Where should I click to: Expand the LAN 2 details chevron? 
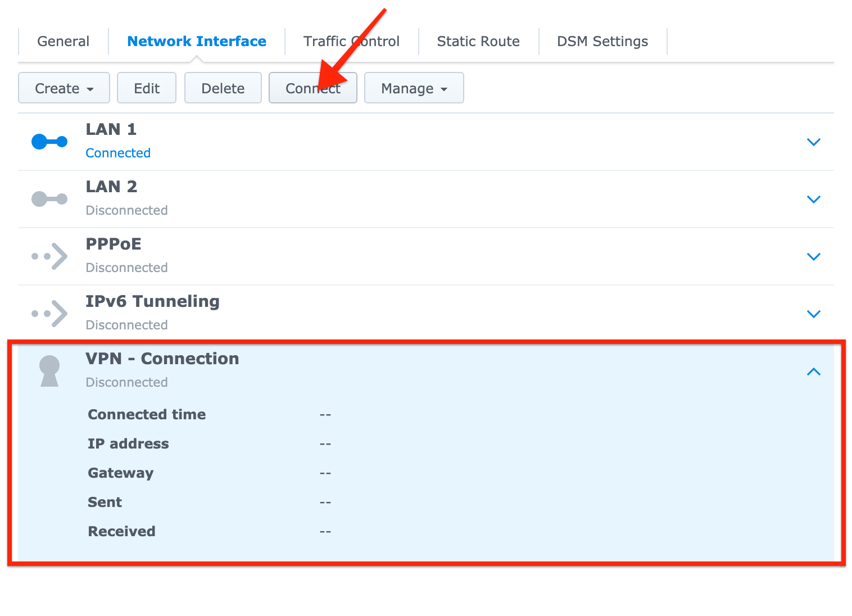[x=813, y=199]
